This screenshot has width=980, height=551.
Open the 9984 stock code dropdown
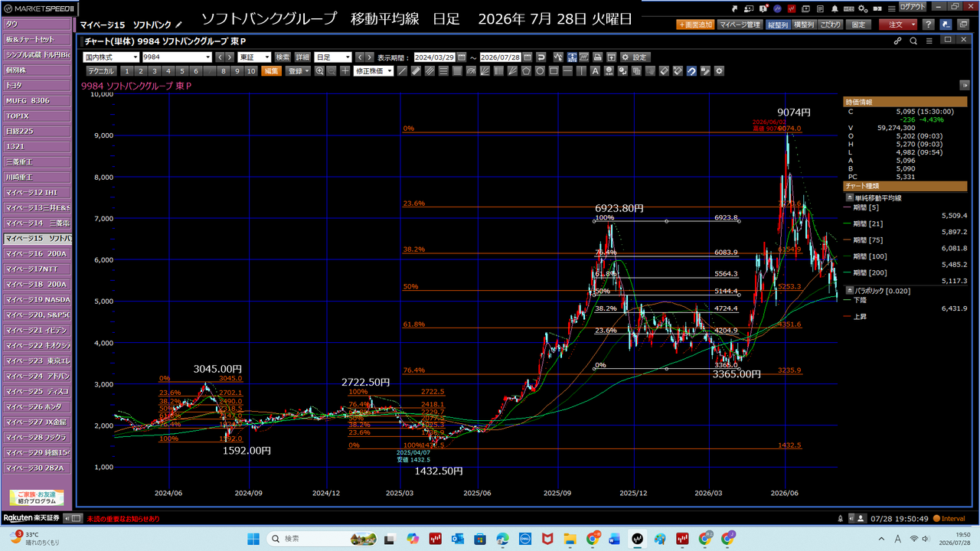point(177,57)
